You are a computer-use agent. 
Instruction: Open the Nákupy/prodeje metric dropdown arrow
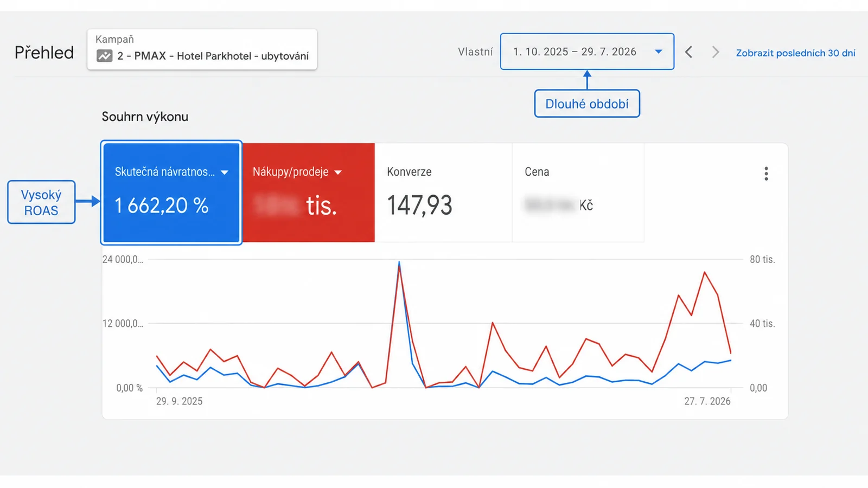[338, 172]
